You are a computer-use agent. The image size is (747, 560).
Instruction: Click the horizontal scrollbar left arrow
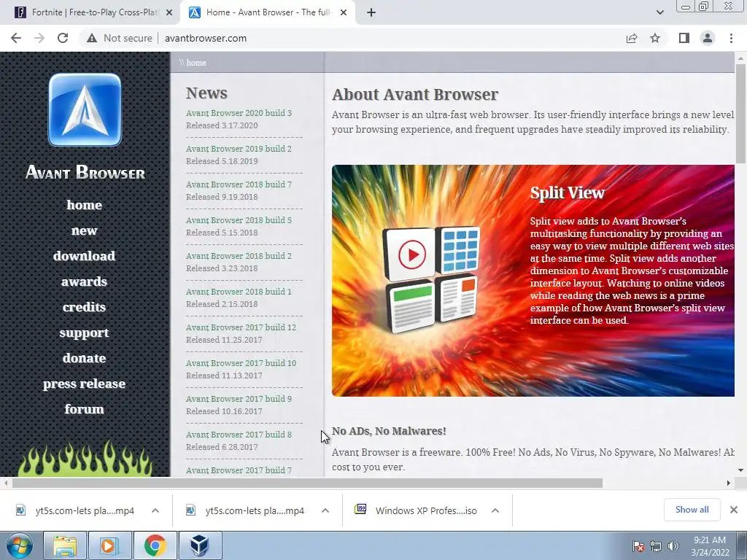[x=5, y=483]
